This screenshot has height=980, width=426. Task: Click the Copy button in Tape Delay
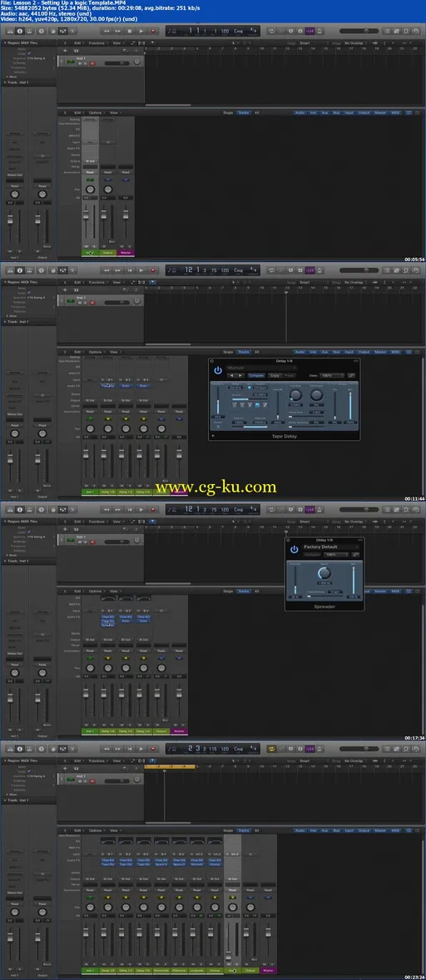click(275, 376)
